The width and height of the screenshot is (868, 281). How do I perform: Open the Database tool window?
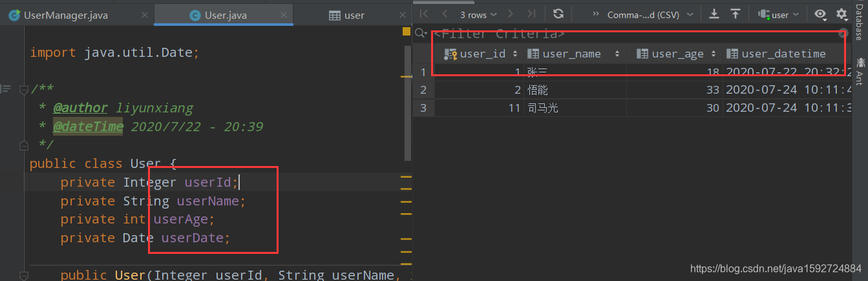859,23
